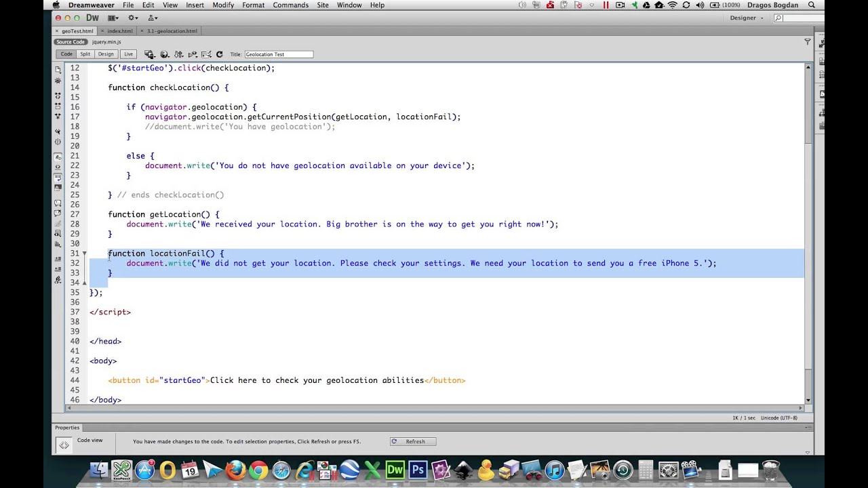Click the Refresh button in Properties panel
The image size is (868, 488).
click(413, 441)
